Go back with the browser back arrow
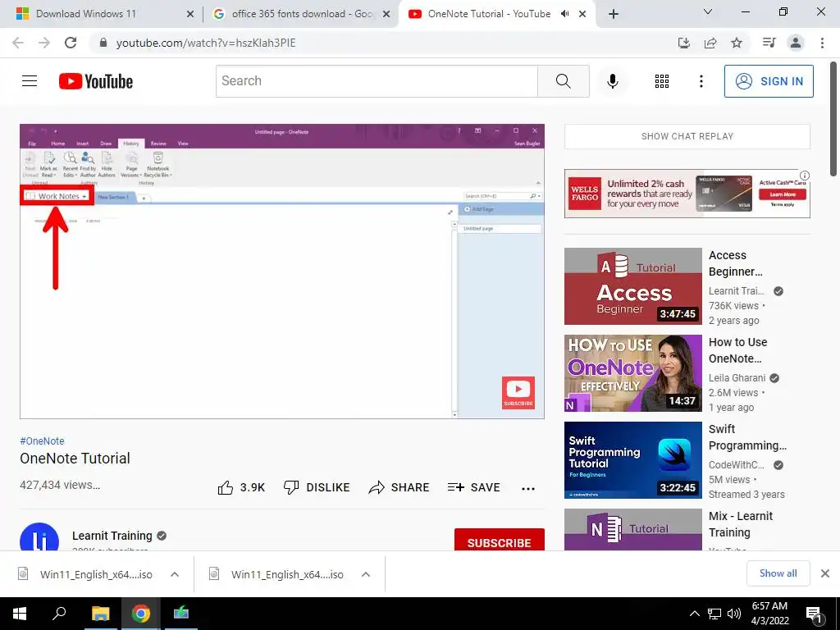 click(x=18, y=43)
